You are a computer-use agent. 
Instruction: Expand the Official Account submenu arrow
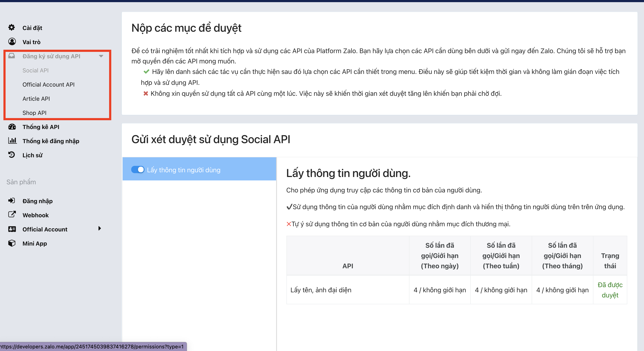tap(99, 228)
